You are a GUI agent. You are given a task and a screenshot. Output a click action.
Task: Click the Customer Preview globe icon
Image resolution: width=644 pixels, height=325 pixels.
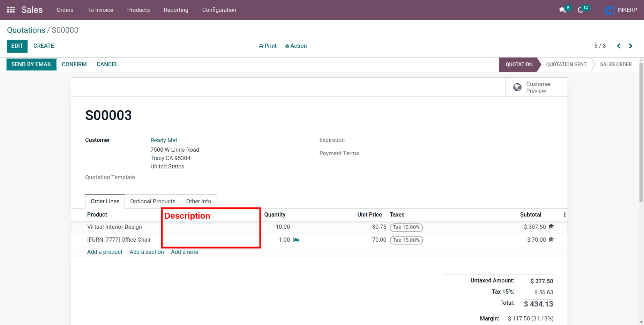(517, 87)
